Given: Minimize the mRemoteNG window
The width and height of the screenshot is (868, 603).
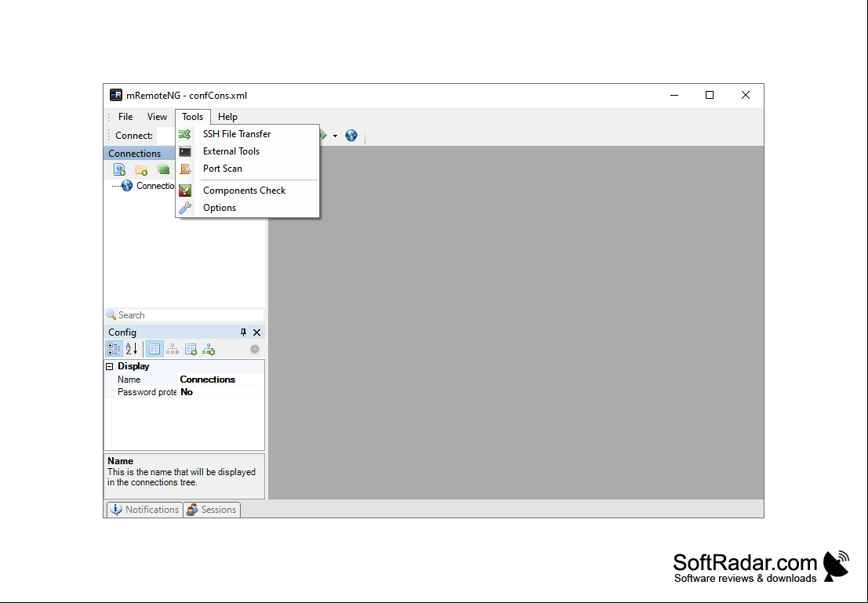Looking at the screenshot, I should pyautogui.click(x=674, y=95).
